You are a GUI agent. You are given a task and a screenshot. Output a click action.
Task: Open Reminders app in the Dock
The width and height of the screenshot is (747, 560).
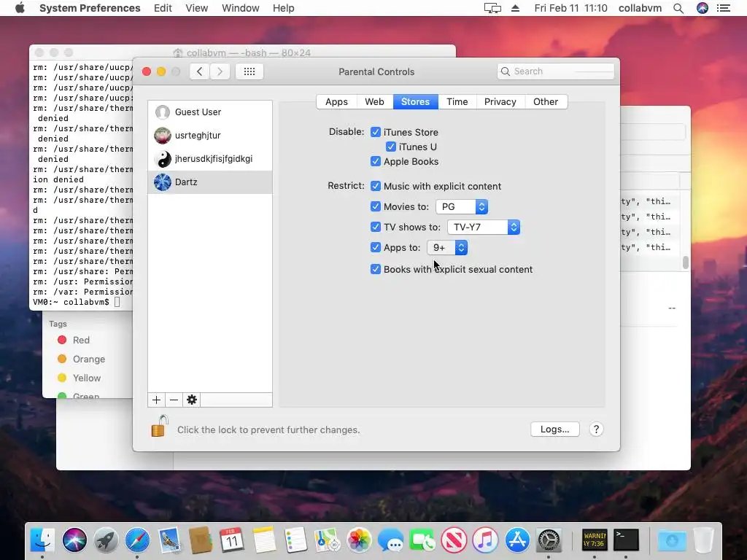[x=295, y=540]
